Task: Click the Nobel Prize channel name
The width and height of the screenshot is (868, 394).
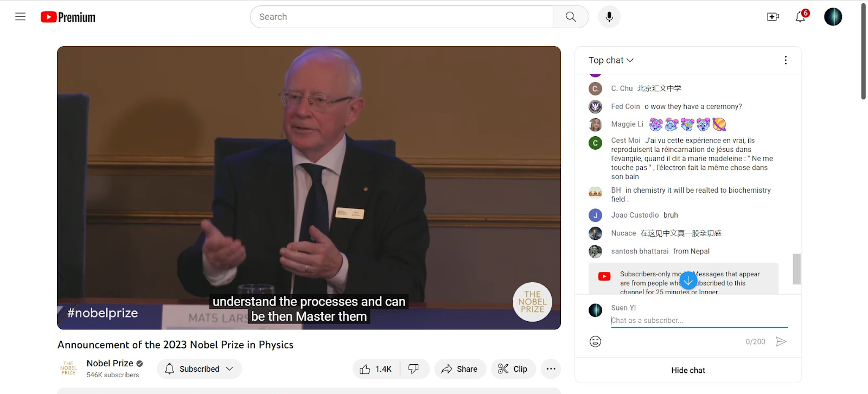Action: click(110, 364)
